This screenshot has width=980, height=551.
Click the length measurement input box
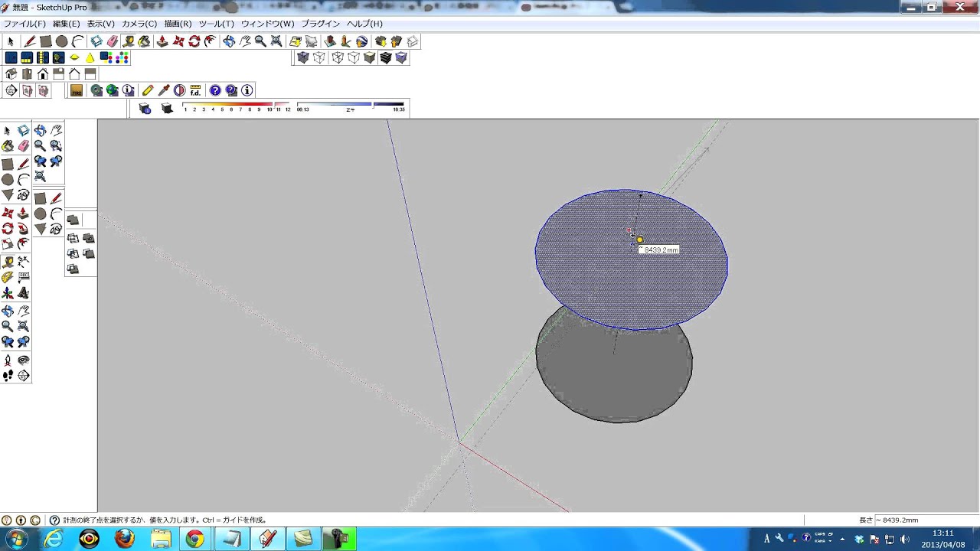(925, 520)
